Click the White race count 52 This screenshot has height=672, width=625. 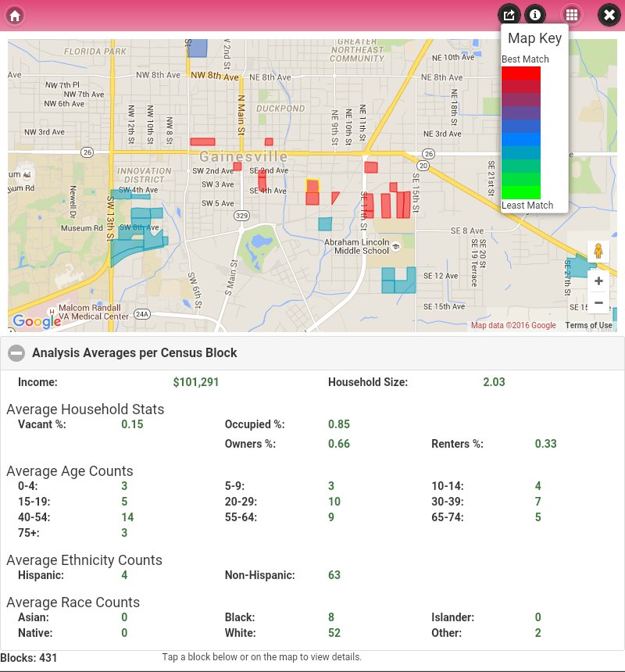(x=334, y=633)
